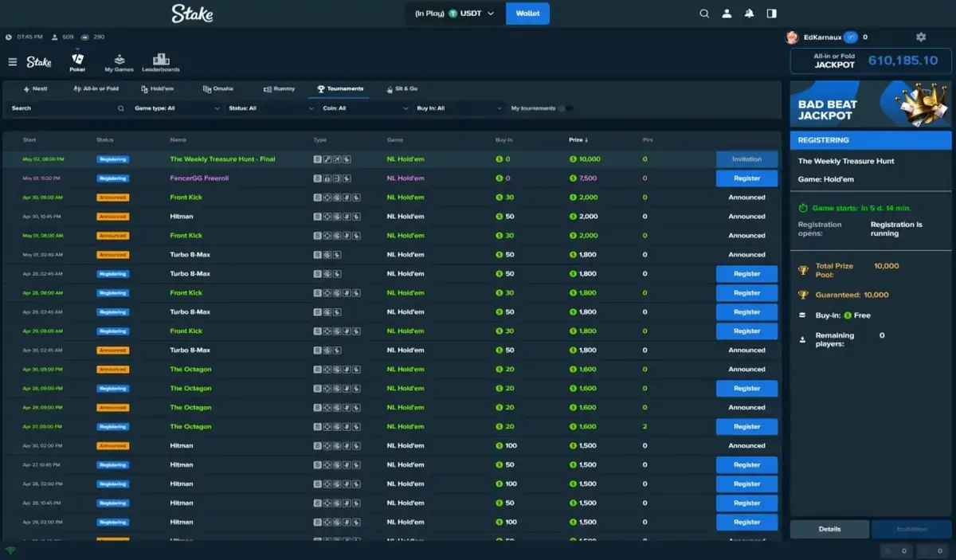Click the Name column header
This screenshot has height=560, width=956.
tap(178, 140)
